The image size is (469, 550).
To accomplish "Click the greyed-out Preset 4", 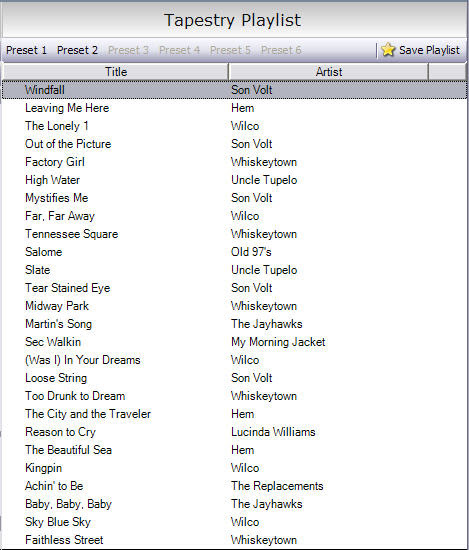I will (x=180, y=50).
